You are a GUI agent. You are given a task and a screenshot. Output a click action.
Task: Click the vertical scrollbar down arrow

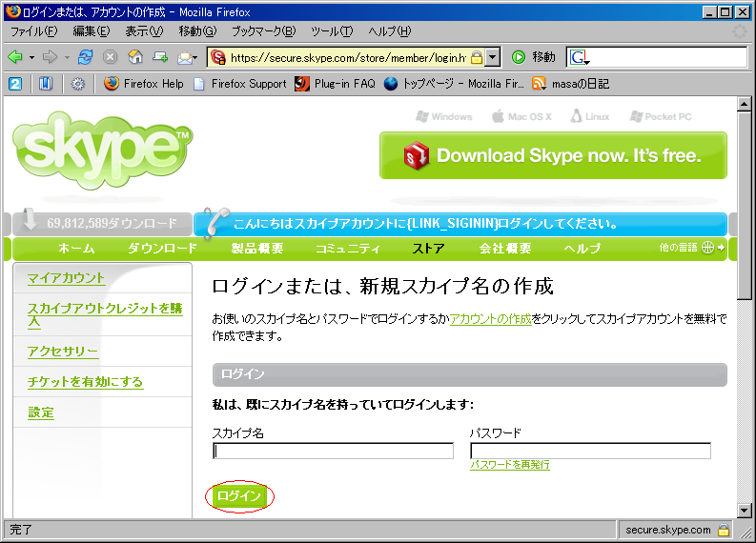pos(745,511)
